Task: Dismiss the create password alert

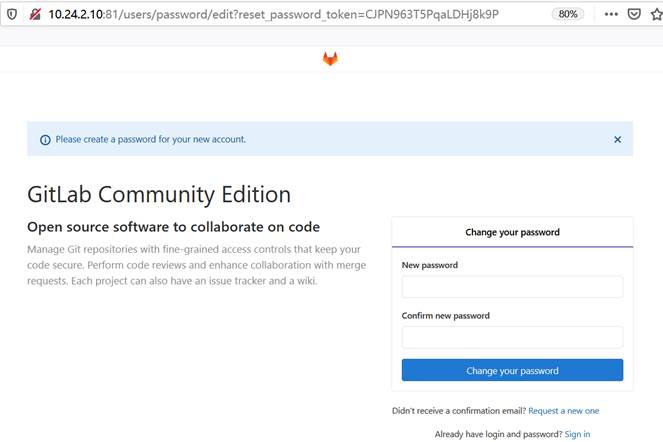Action: click(x=617, y=140)
